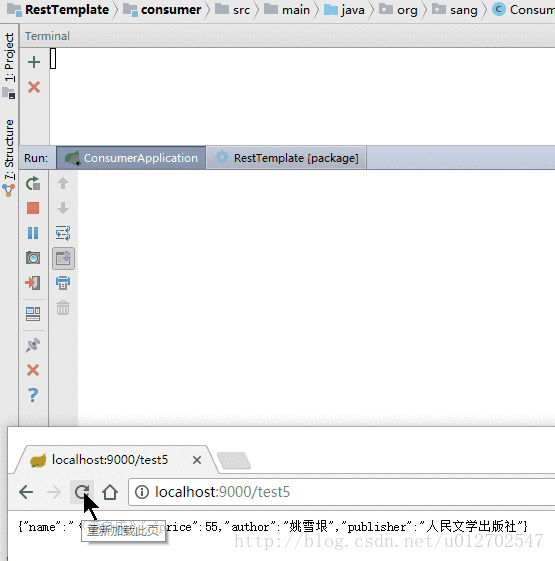Screen dimensions: 555x561
Task: Toggle soft-wrap in the console
Action: [x=63, y=233]
